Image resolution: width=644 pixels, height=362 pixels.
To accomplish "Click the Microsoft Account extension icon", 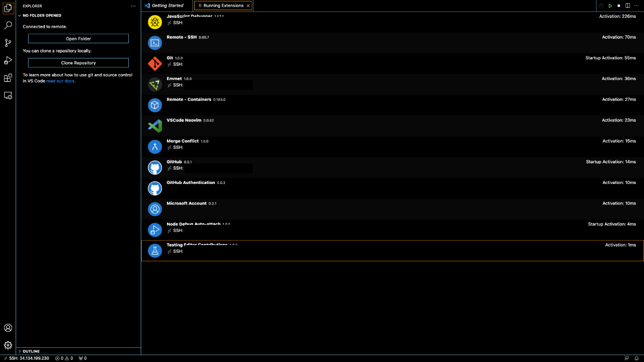I will tap(155, 209).
